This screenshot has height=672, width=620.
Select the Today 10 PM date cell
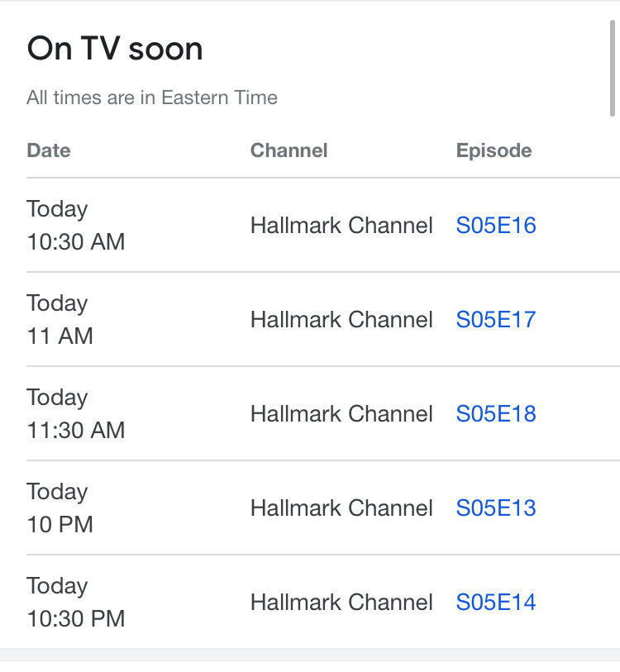(x=60, y=508)
